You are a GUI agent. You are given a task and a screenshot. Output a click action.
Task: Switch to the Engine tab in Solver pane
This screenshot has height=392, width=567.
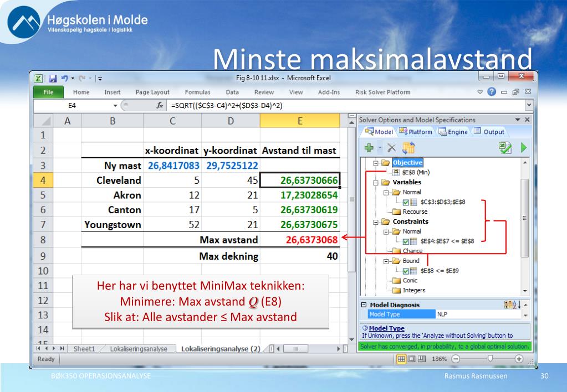click(x=453, y=132)
